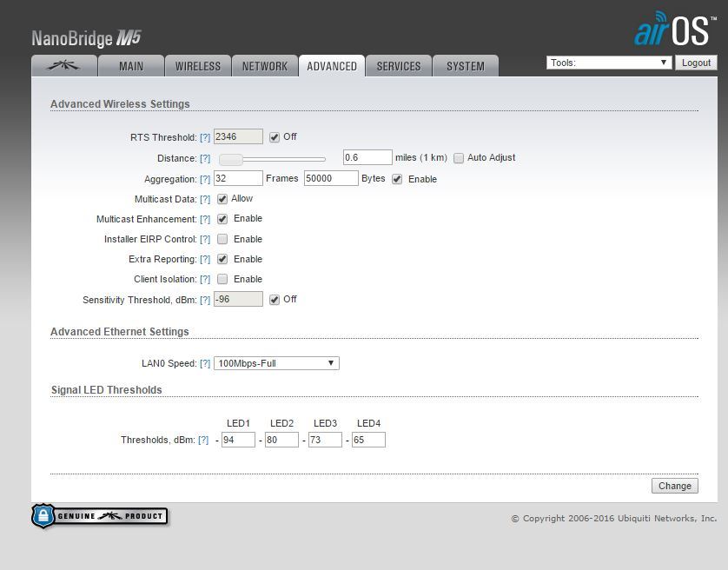Click the Change button

pos(674,486)
